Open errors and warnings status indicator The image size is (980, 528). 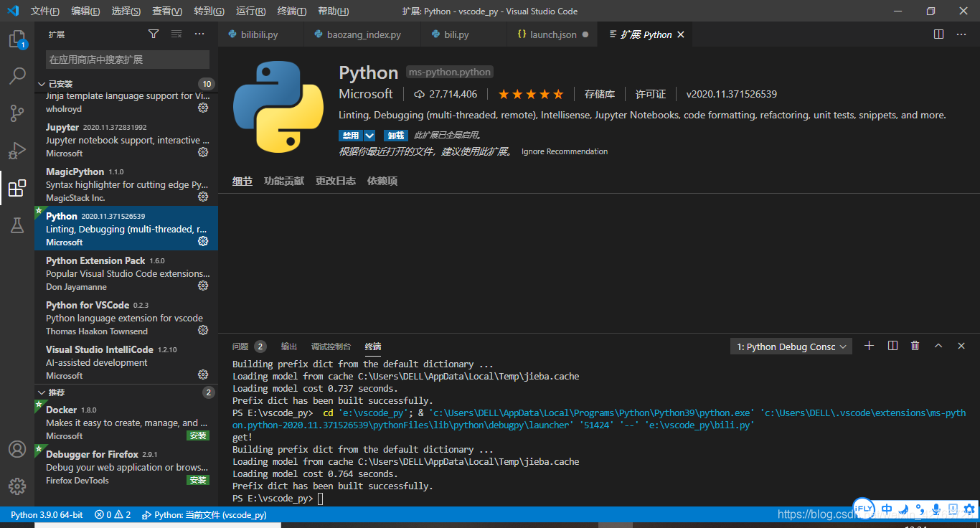point(113,515)
